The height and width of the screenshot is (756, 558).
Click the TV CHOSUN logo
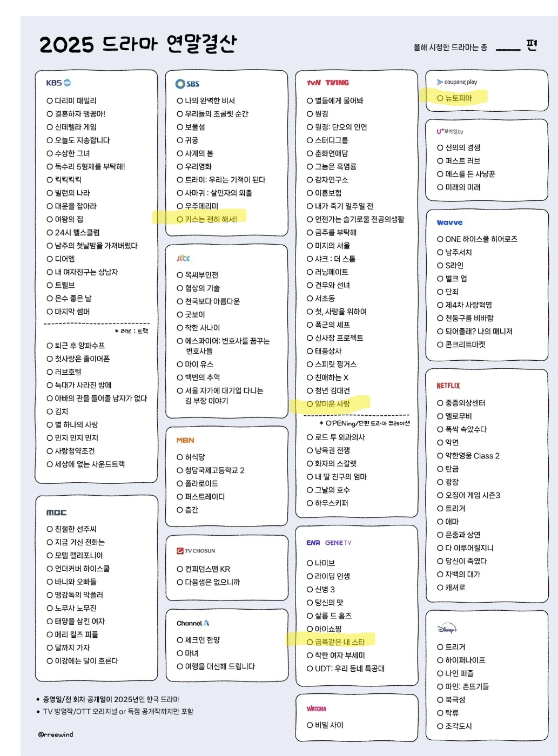pyautogui.click(x=196, y=551)
